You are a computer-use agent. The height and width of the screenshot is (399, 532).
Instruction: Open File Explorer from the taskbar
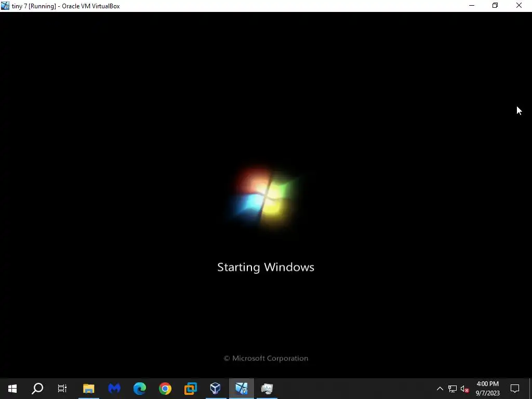point(88,389)
